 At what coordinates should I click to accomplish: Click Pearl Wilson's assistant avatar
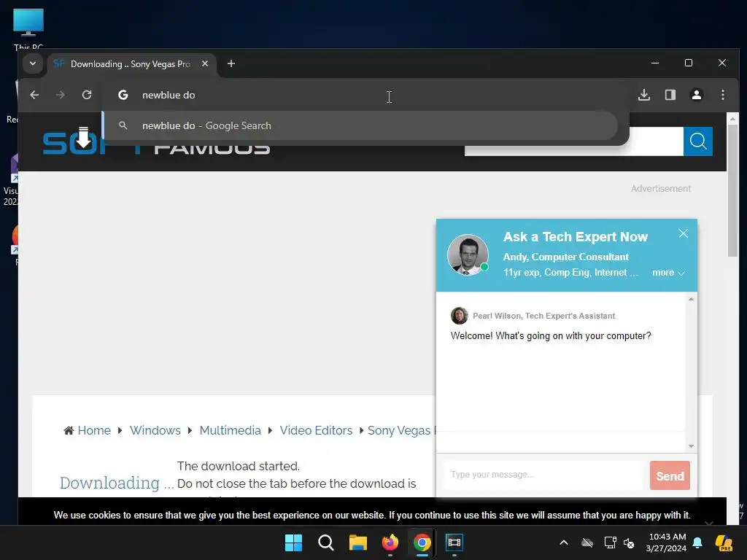point(460,316)
